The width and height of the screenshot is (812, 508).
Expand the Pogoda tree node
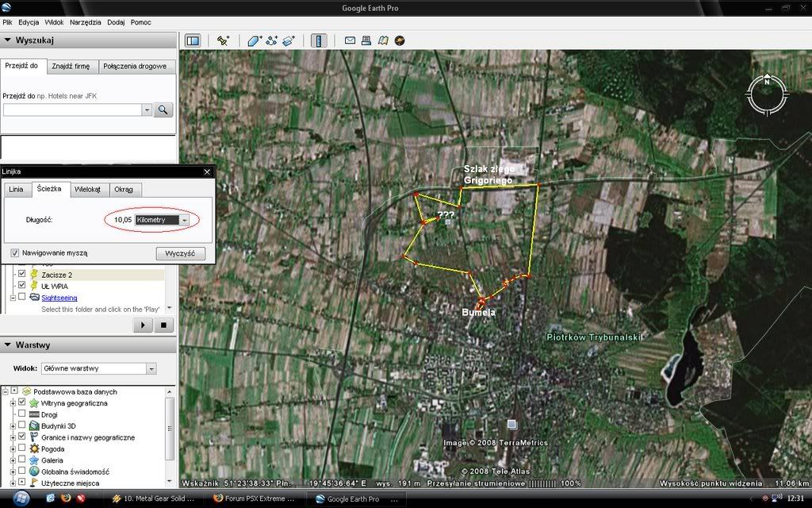13,448
